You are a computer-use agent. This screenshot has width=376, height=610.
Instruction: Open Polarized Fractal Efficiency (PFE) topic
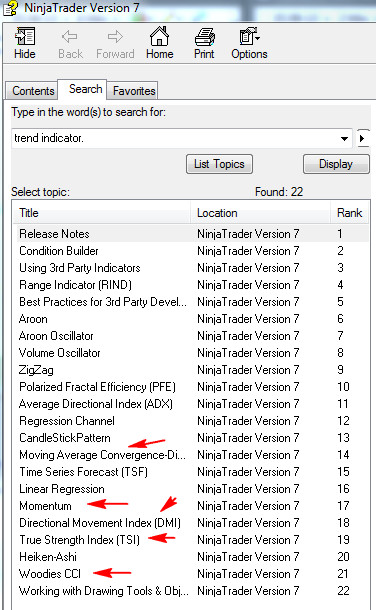point(98,387)
